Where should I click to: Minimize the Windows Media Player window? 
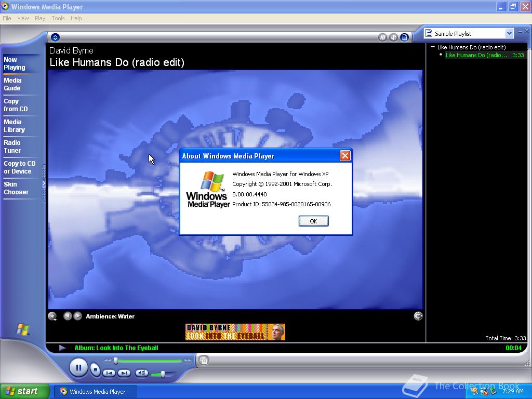501,6
